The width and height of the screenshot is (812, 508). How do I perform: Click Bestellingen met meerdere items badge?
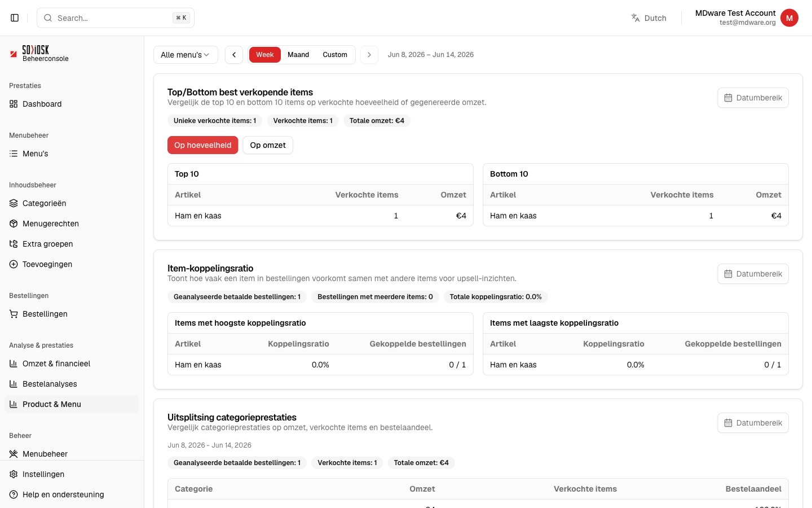[375, 297]
